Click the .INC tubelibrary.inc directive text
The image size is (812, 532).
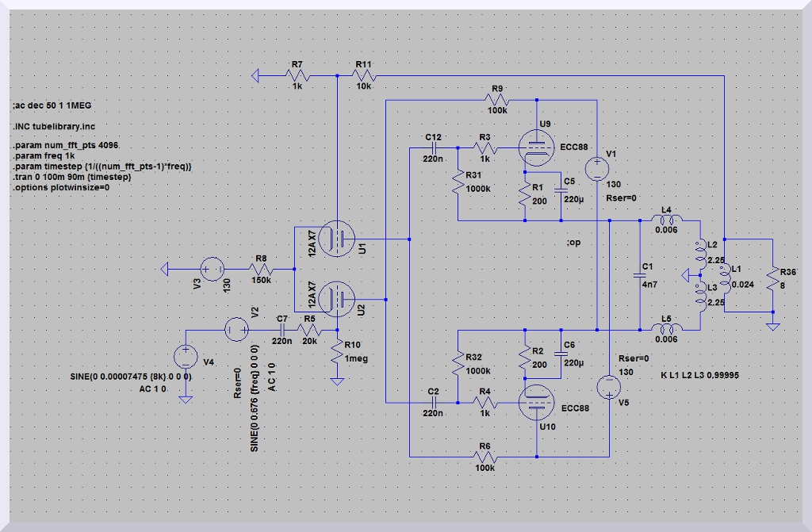(52, 127)
